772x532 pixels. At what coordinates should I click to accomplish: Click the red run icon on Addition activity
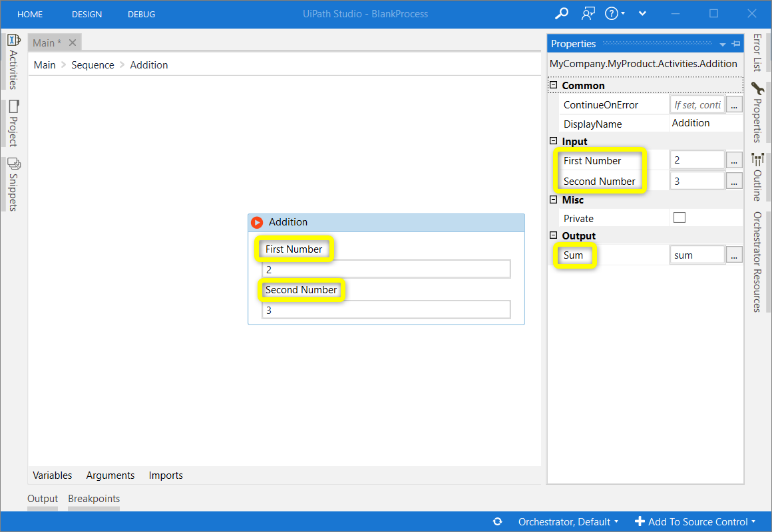[x=257, y=223]
